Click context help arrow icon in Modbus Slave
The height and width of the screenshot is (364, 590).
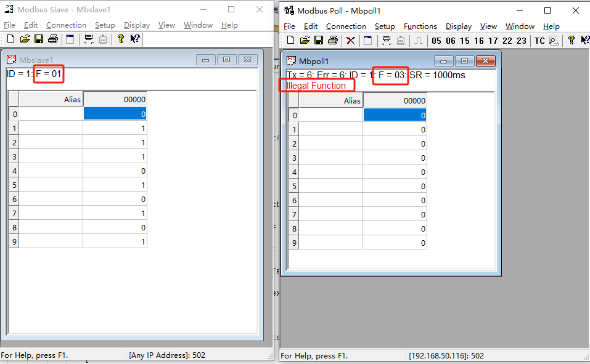coord(134,39)
